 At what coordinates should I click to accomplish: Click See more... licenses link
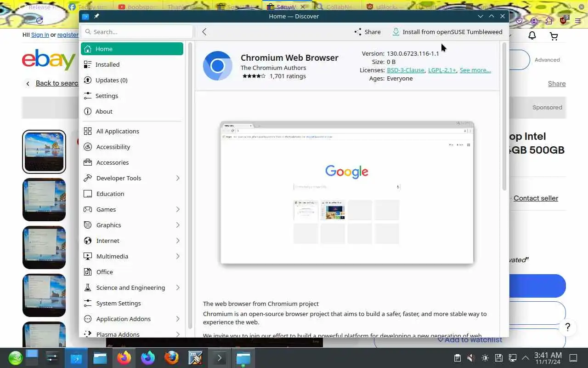475,70
